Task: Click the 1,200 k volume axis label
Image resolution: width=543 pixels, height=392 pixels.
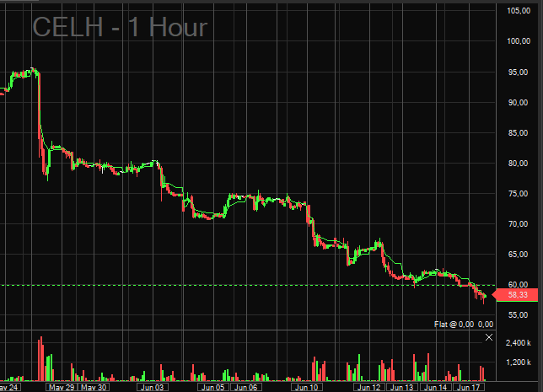Action: 518,362
